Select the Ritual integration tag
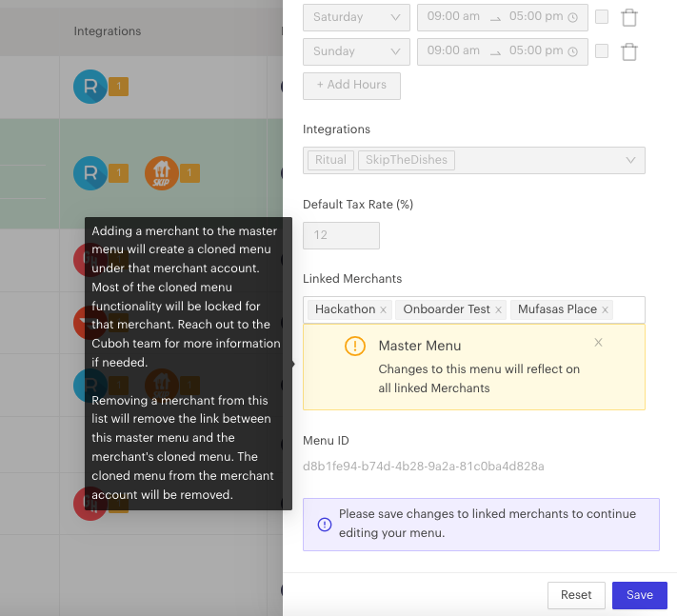 click(x=330, y=160)
